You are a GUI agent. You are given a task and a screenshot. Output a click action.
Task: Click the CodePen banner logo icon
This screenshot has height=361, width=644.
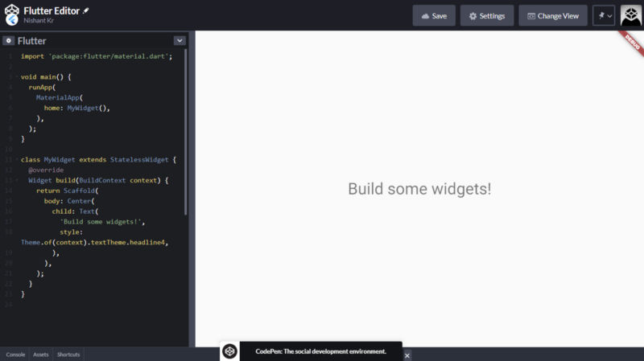point(229,351)
